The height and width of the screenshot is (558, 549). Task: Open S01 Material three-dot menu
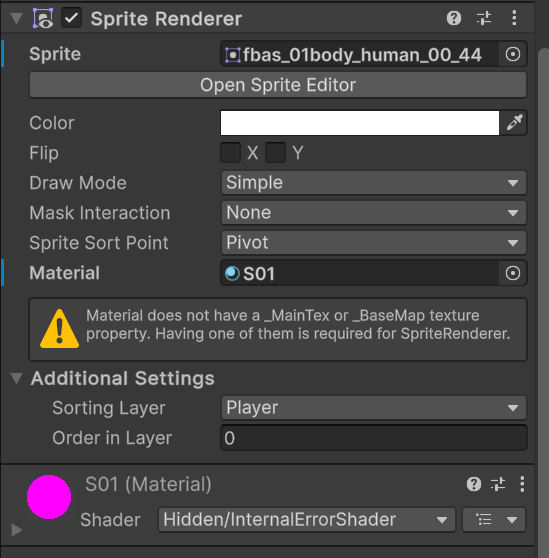(x=522, y=484)
